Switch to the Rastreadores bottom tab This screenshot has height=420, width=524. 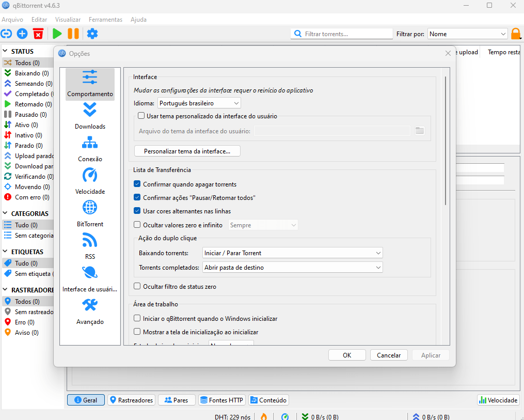(x=131, y=400)
